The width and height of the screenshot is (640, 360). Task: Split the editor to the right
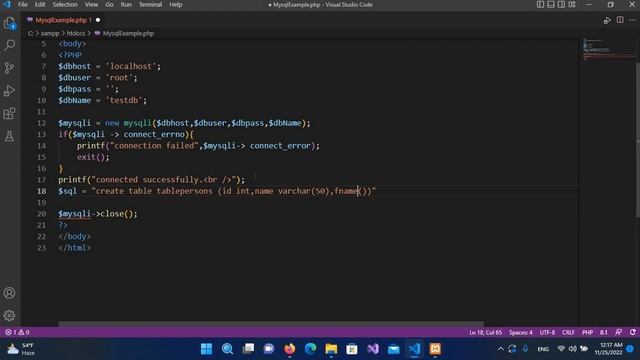(x=620, y=20)
